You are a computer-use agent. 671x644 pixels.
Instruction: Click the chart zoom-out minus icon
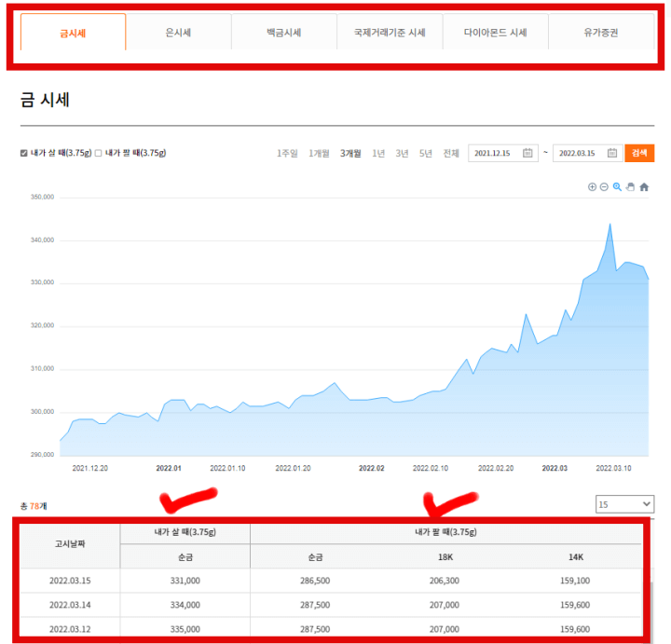tap(604, 187)
